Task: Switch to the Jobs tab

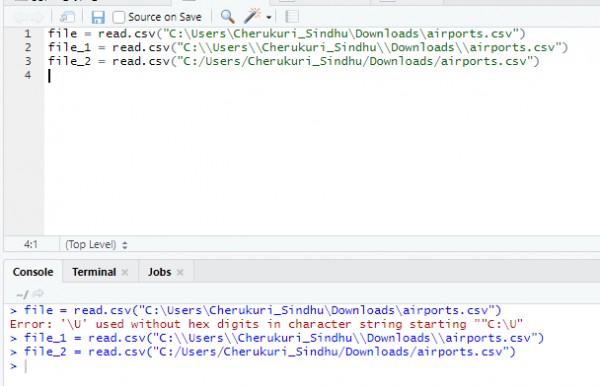Action: (160, 272)
